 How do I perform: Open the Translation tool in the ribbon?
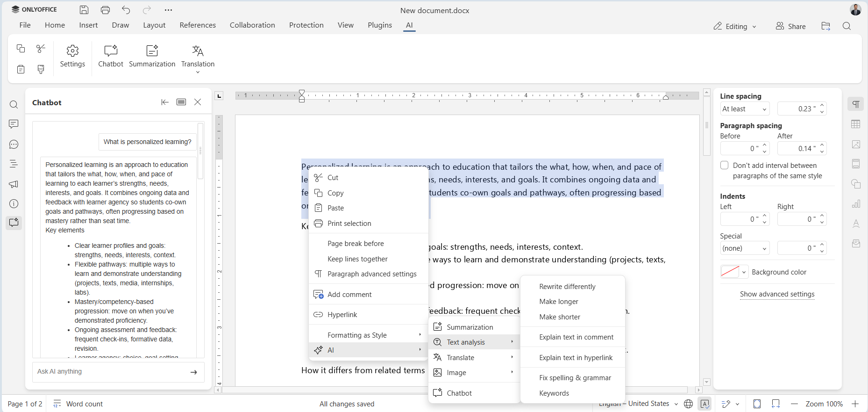click(198, 58)
